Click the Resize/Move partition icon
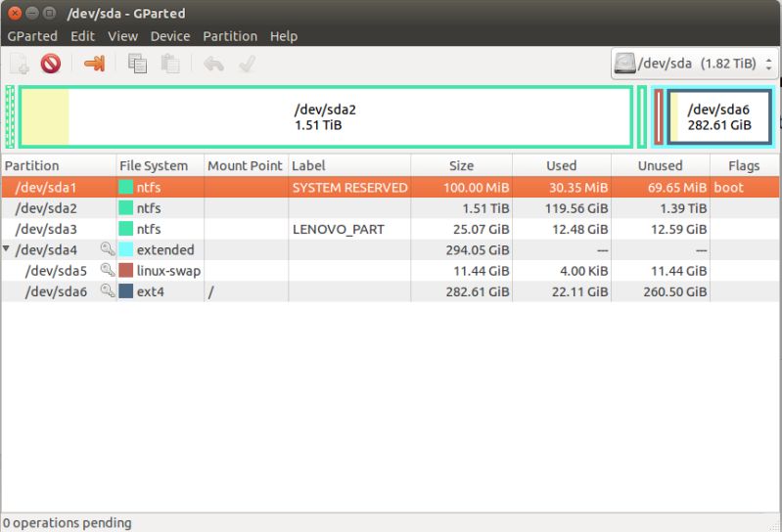Screen dimensions: 782x532 pyautogui.click(x=94, y=64)
